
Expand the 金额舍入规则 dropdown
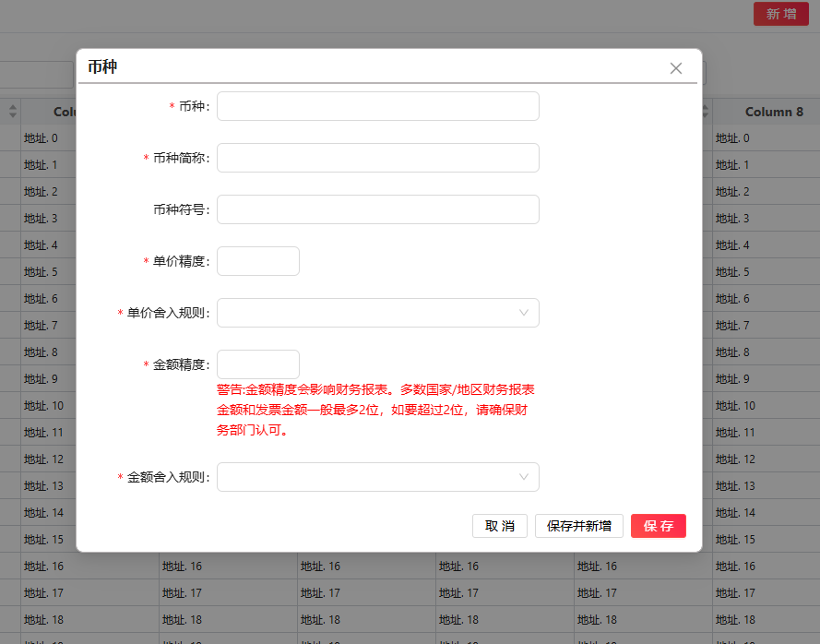point(377,477)
